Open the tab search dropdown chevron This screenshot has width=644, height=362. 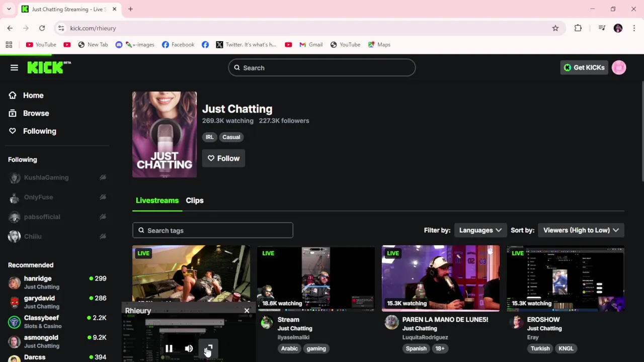tap(9, 9)
